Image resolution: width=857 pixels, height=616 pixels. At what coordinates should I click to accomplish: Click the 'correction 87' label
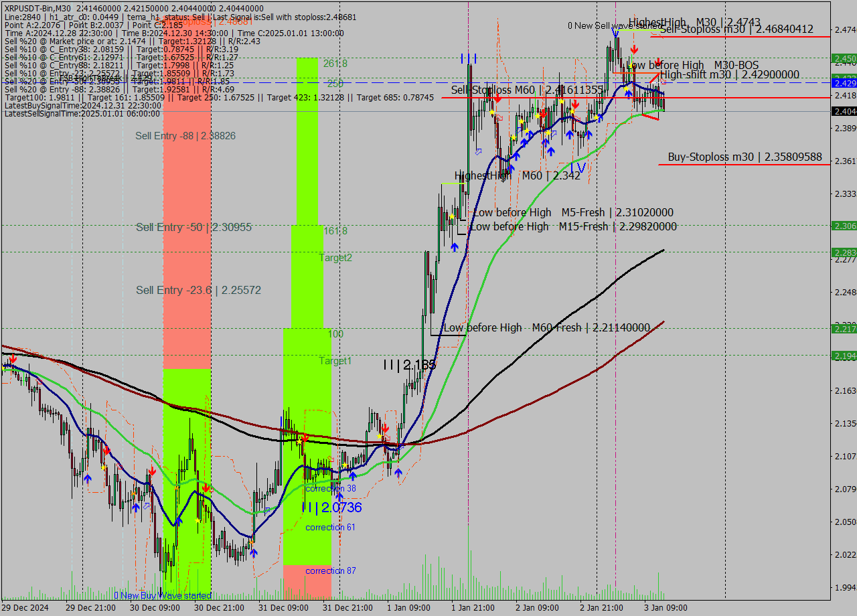(331, 571)
